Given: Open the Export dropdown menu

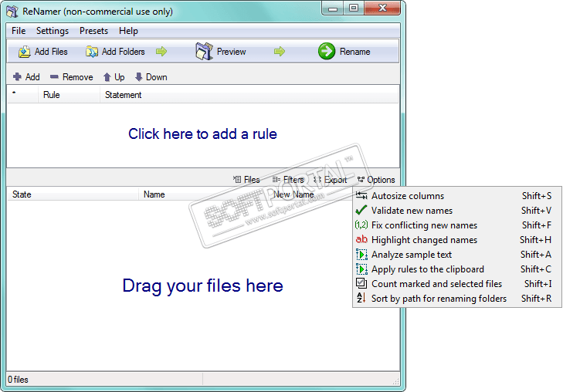Looking at the screenshot, I should 330,180.
